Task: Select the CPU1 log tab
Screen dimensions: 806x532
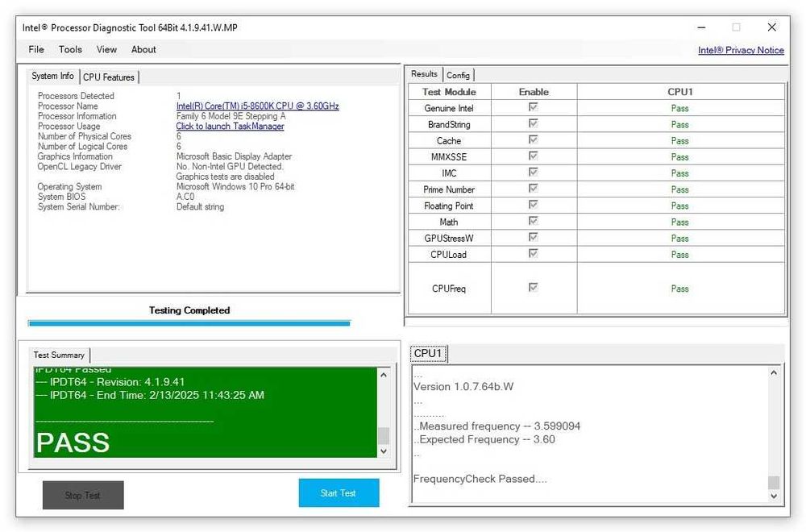Action: 428,354
